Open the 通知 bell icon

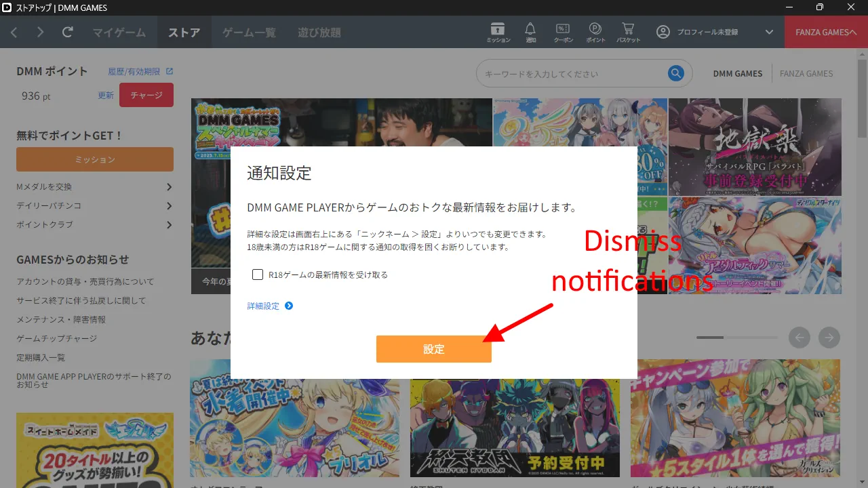[530, 32]
